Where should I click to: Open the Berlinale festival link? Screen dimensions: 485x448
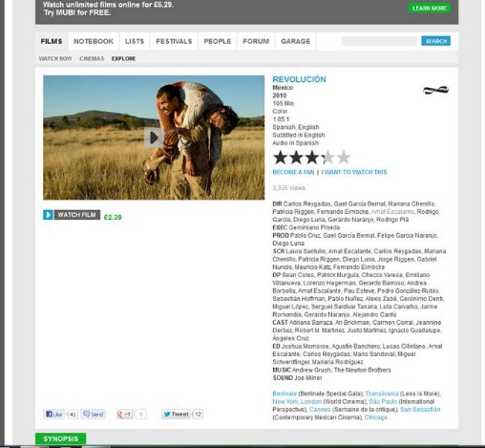click(x=285, y=394)
